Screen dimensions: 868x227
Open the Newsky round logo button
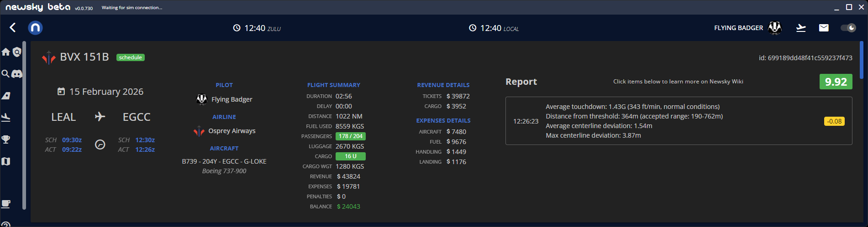pos(35,28)
